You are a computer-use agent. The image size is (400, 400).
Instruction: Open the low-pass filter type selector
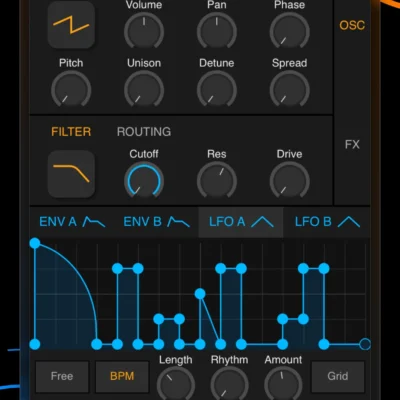point(71,174)
